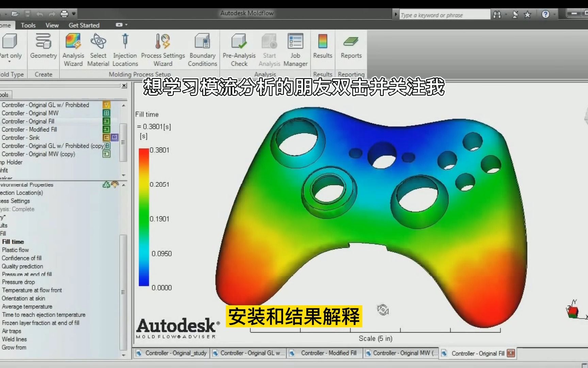This screenshot has width=588, height=368.
Task: Select Temperature at flow front result
Action: click(x=32, y=290)
